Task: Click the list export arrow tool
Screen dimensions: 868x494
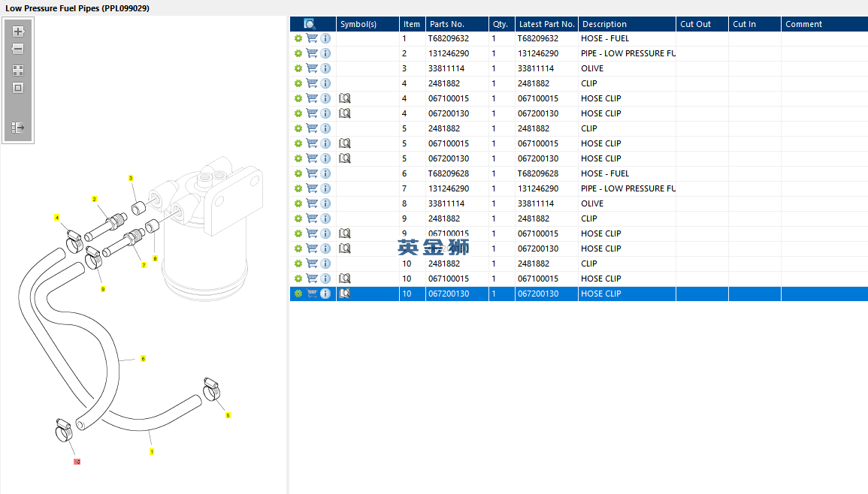Action: tap(18, 128)
